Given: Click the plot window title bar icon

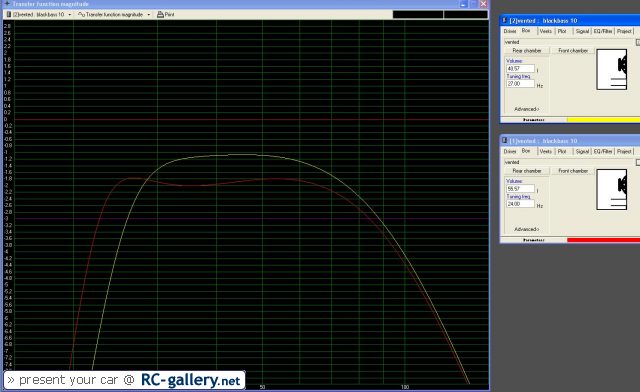Looking at the screenshot, I should click(7, 4).
